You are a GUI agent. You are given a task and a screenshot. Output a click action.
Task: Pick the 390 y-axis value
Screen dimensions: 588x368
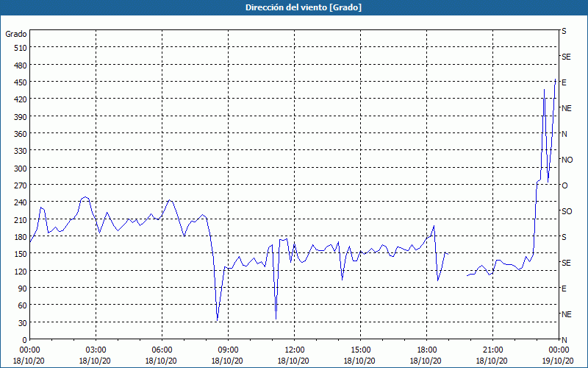(x=21, y=117)
